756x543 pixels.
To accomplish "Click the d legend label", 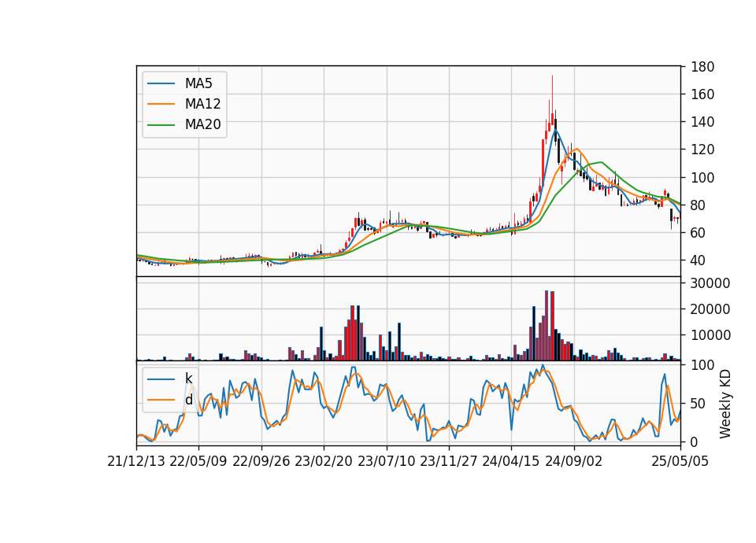I will point(189,400).
